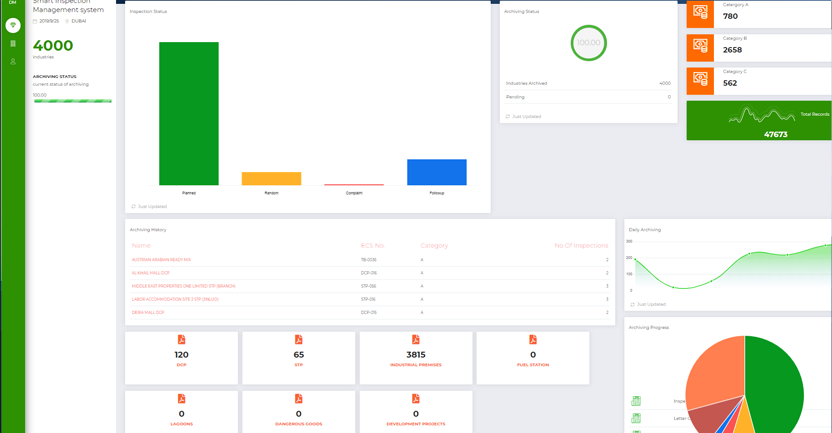Click the Category A value 780
This screenshot has width=832, height=433.
[730, 16]
